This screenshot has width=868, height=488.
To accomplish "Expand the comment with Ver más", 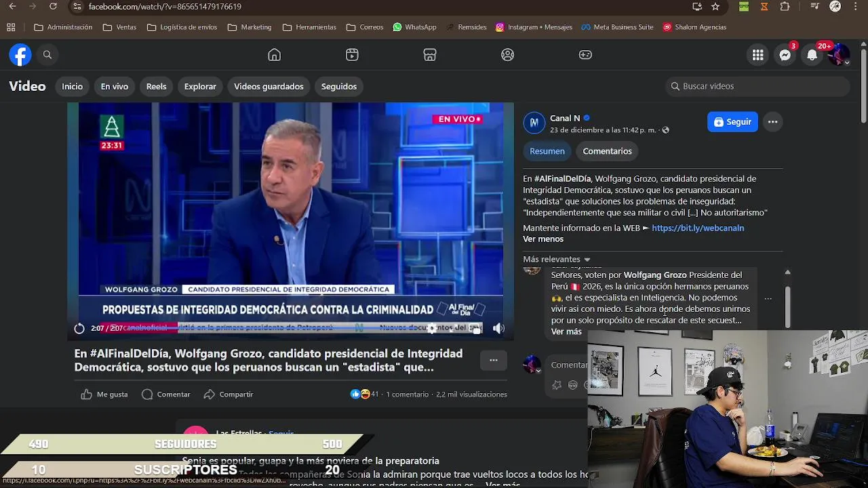I will point(566,331).
